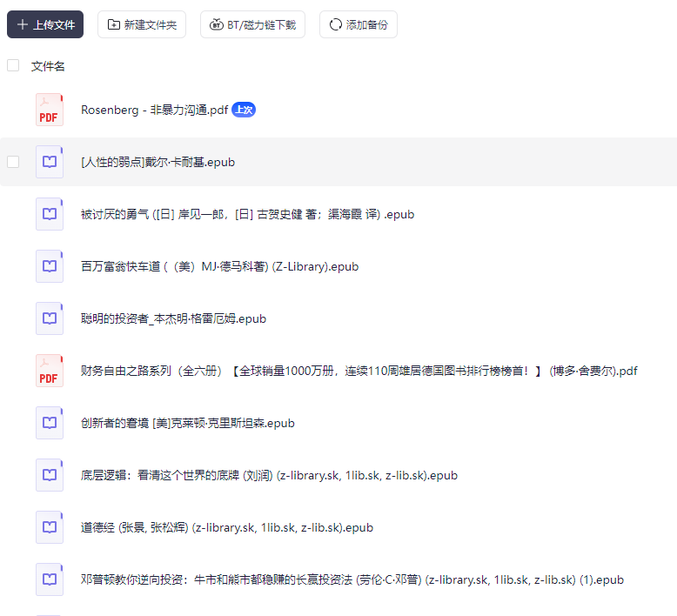Click BT icon in 磁力链下载 button
This screenshot has height=616, width=677.
tap(217, 24)
